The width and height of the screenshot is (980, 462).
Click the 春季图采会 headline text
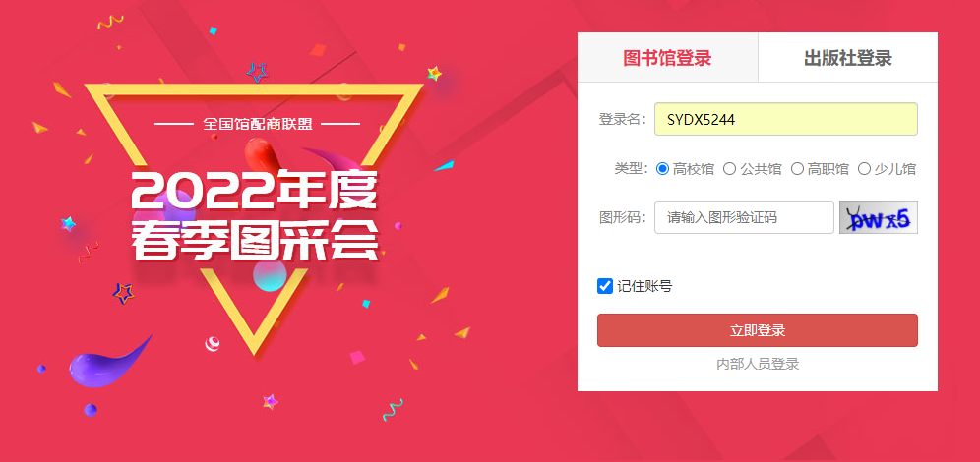point(255,241)
